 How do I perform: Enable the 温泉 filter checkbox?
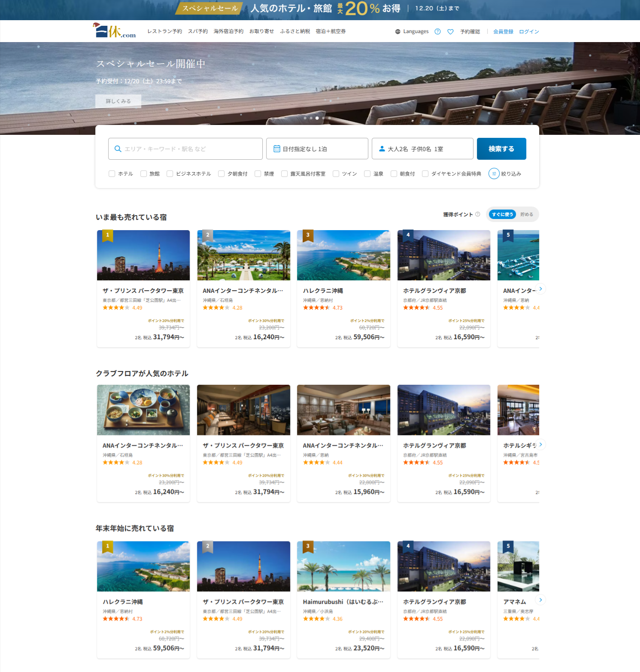(367, 174)
